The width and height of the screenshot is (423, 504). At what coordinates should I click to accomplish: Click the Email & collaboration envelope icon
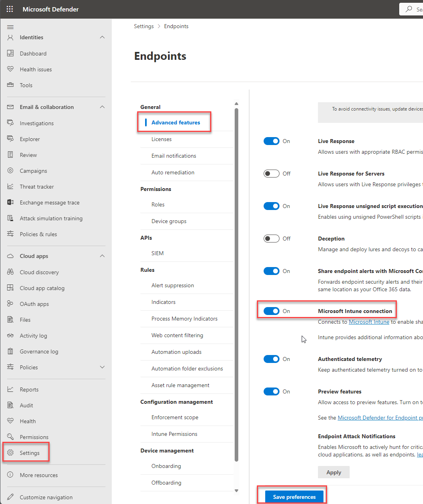[x=10, y=107]
